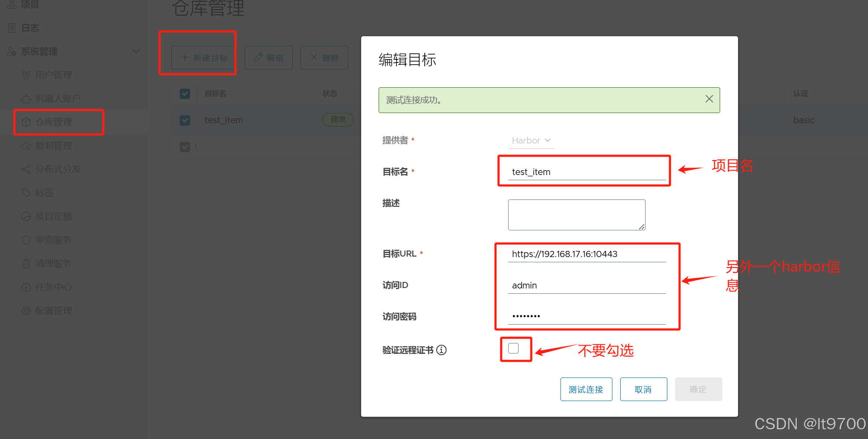868x439 pixels.
Task: Click the 确定 button
Action: [699, 389]
